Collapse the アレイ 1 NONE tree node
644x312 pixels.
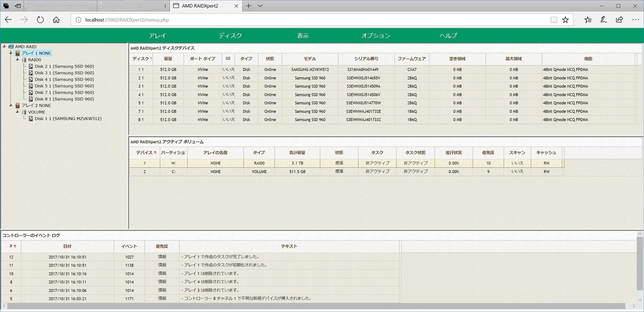[11, 53]
